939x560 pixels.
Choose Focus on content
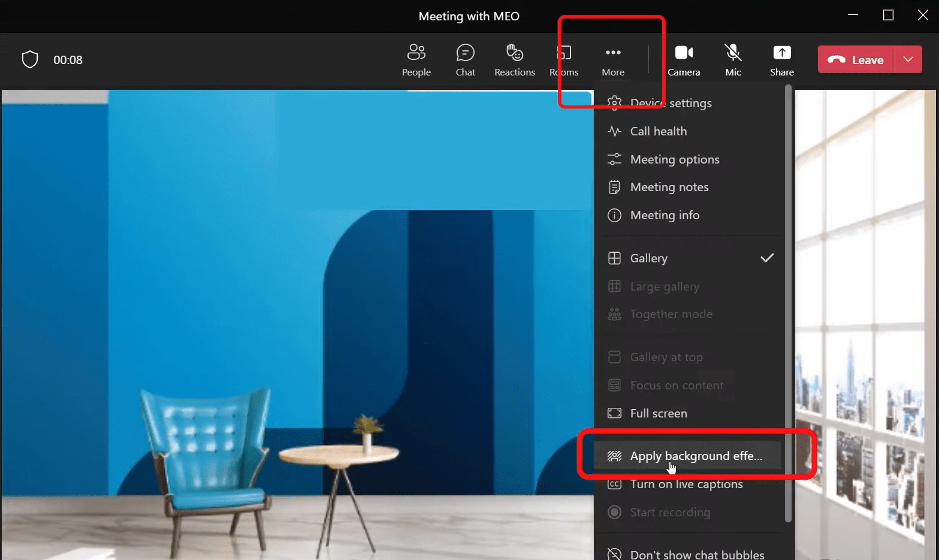point(689,385)
